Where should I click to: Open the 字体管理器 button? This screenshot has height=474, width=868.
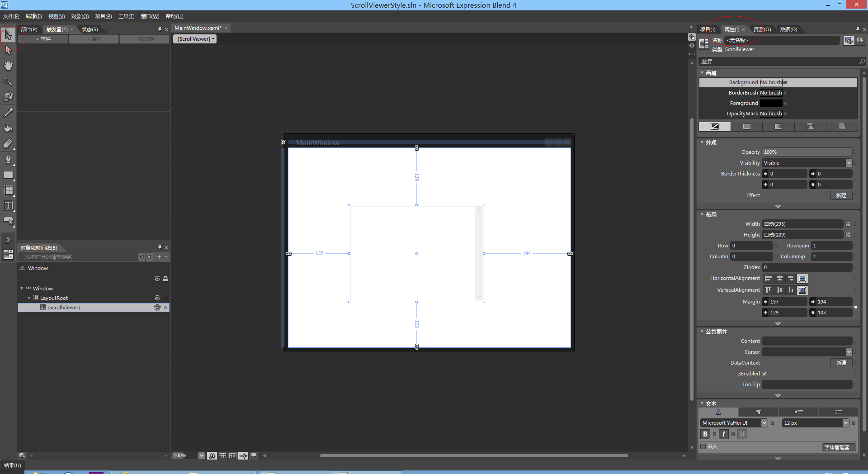tap(839, 447)
